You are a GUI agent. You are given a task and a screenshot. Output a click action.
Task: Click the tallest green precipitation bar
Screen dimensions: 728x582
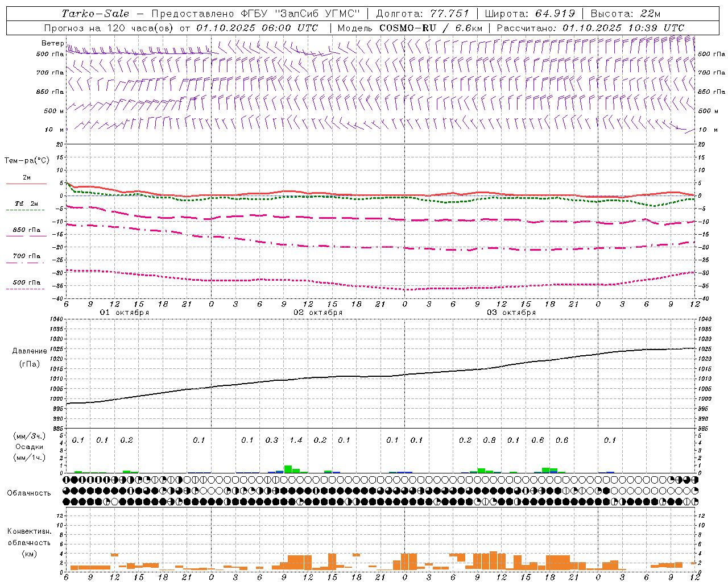point(288,469)
